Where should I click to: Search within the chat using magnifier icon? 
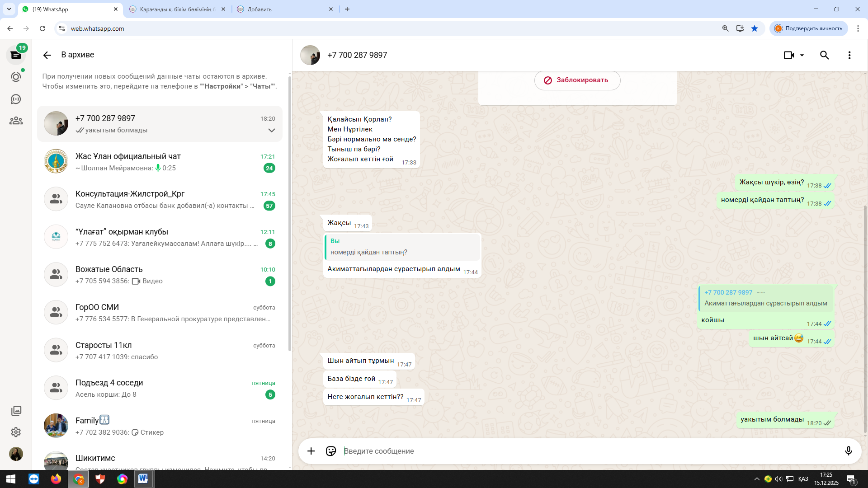[824, 55]
